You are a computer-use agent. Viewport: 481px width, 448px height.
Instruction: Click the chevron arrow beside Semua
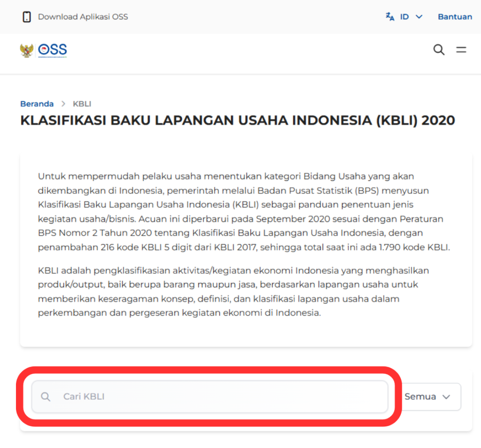point(446,397)
